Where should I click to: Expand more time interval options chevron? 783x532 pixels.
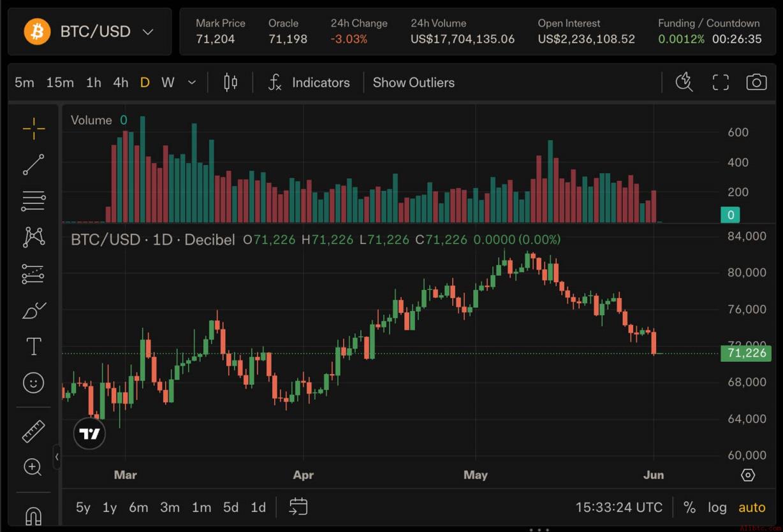[x=192, y=83]
